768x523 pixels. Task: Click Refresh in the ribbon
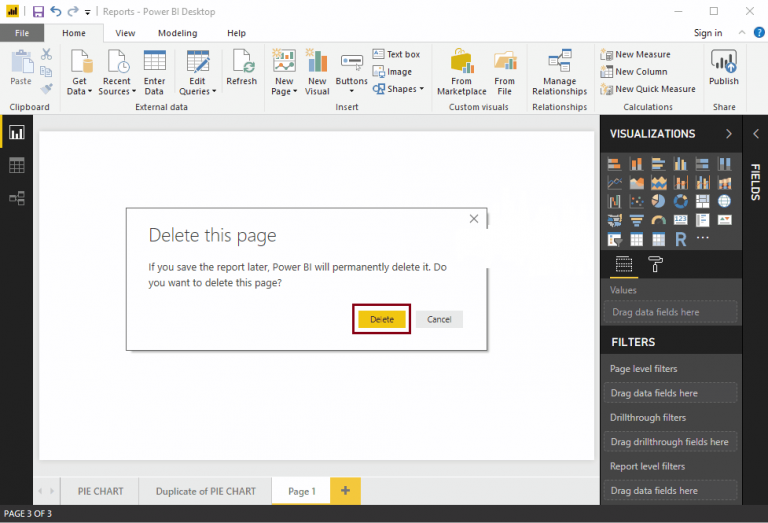tap(241, 68)
